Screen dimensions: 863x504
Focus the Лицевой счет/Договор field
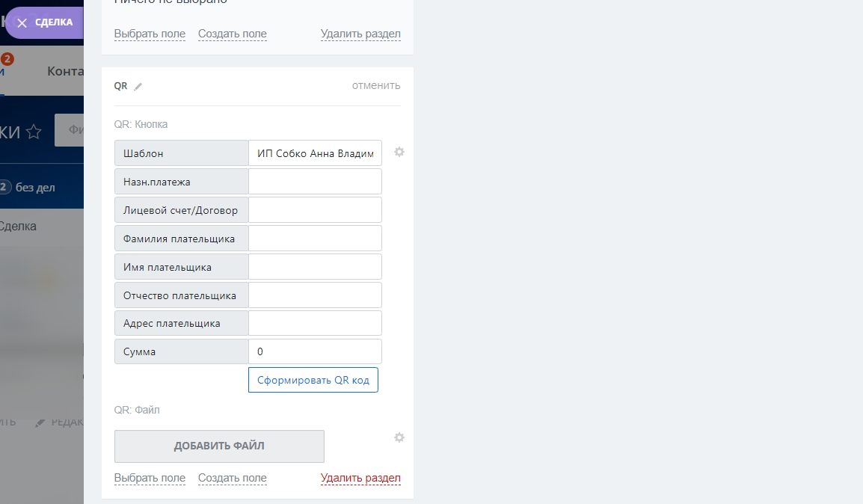(x=315, y=210)
